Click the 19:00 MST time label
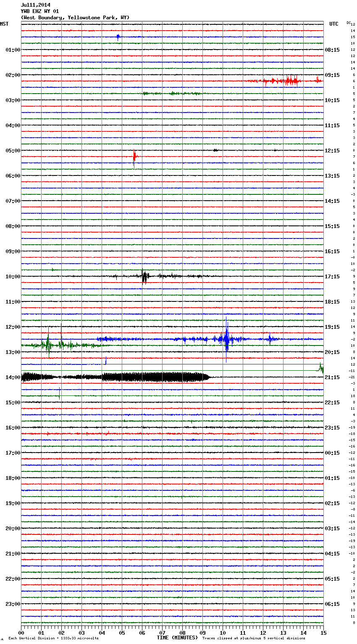 pyautogui.click(x=13, y=503)
